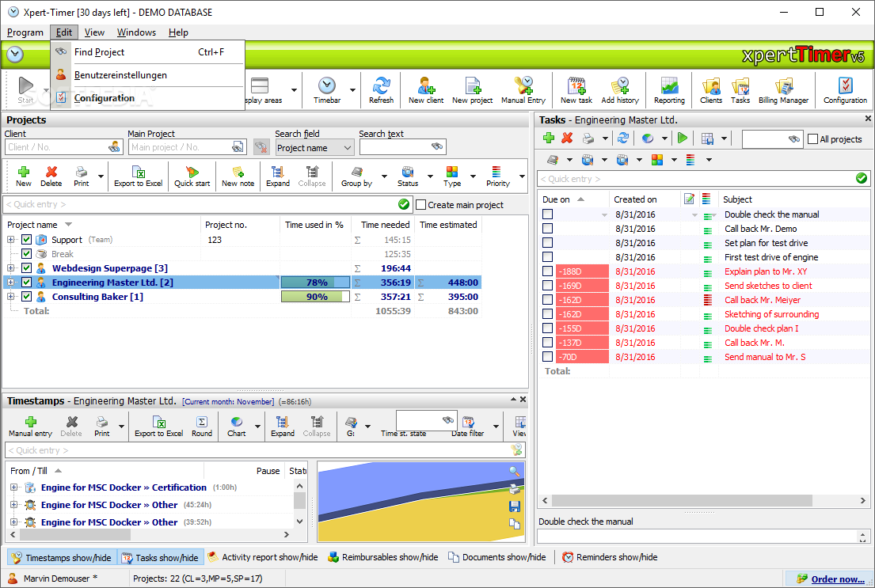Open the Program menu
This screenshot has height=588, width=875.
(x=25, y=32)
